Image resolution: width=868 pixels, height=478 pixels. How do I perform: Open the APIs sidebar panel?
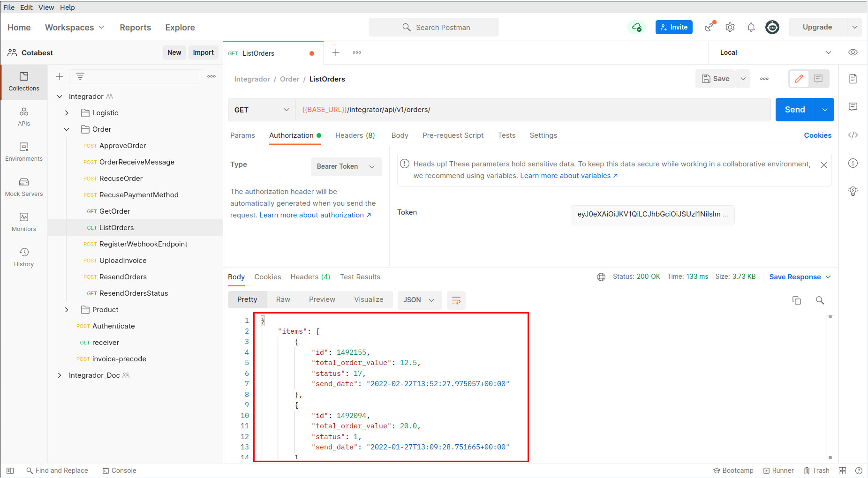[x=24, y=117]
